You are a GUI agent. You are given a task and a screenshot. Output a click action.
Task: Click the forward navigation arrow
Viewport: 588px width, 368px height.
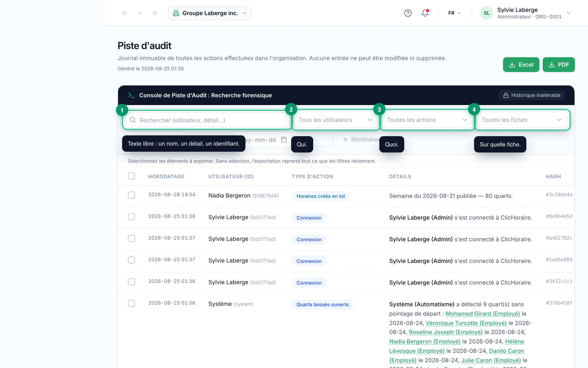pyautogui.click(x=154, y=13)
